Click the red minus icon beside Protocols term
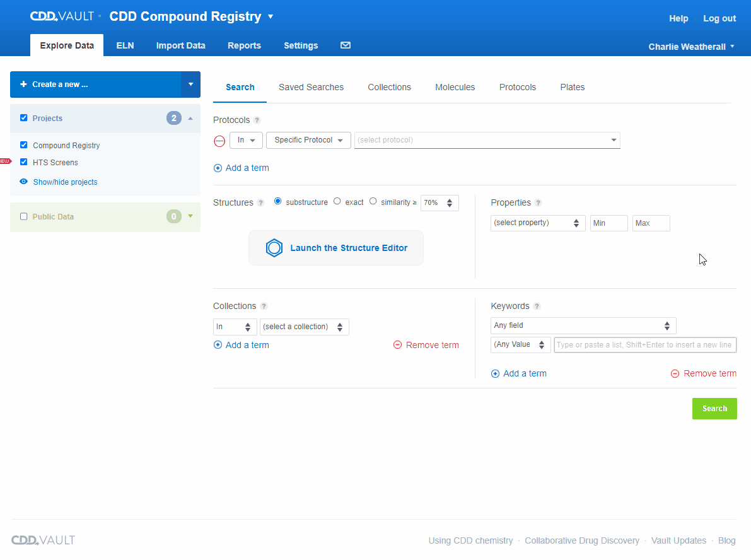The image size is (751, 560). click(219, 141)
